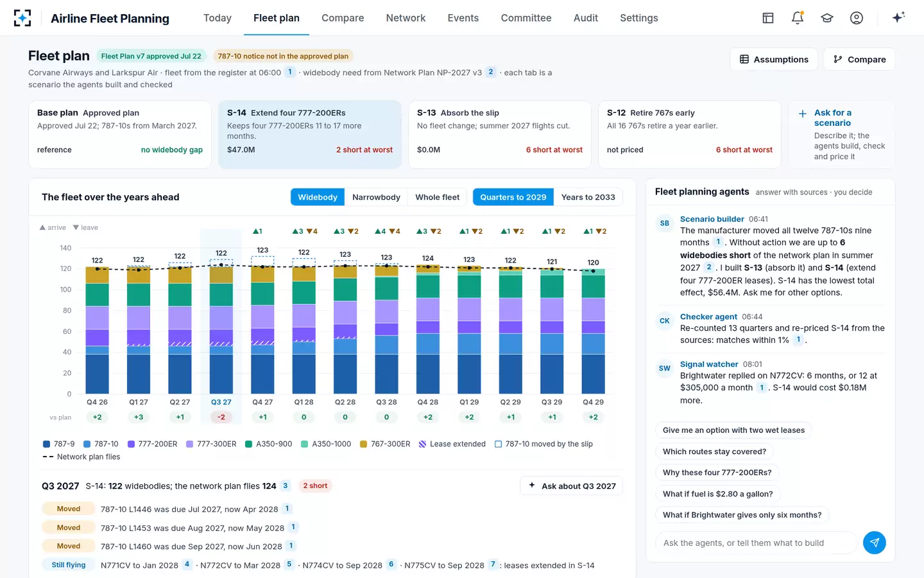The height and width of the screenshot is (578, 924).
Task: Click the plus icon beside Ask for a scenario
Action: coord(803,114)
